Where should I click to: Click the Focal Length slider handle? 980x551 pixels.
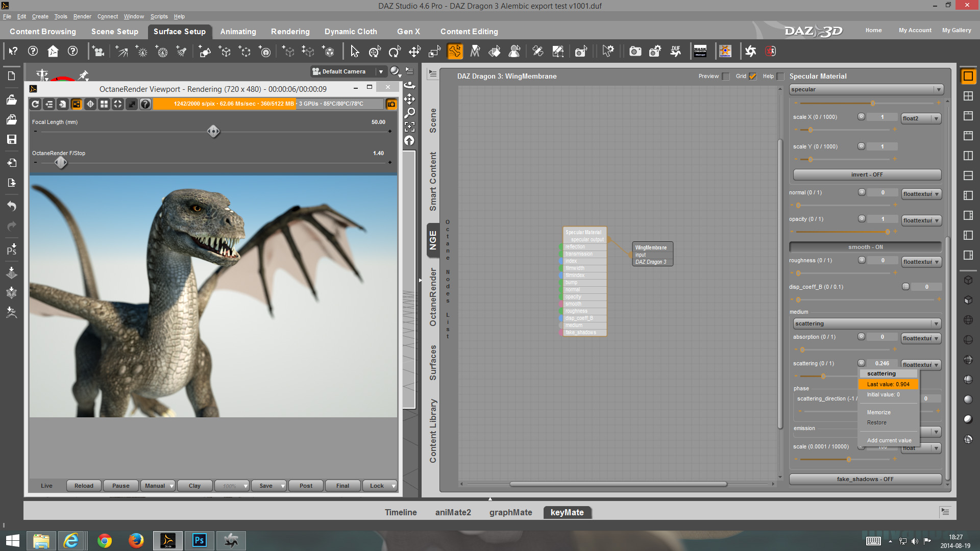(x=213, y=132)
